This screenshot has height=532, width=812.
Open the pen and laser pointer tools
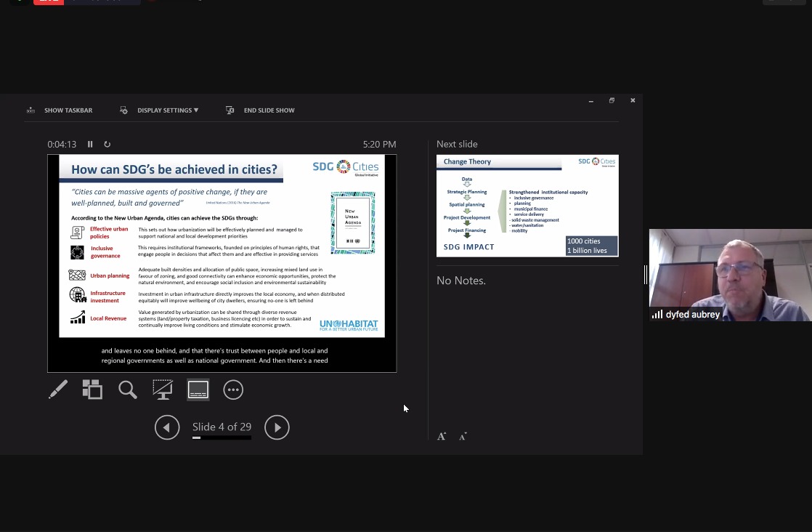pyautogui.click(x=58, y=390)
